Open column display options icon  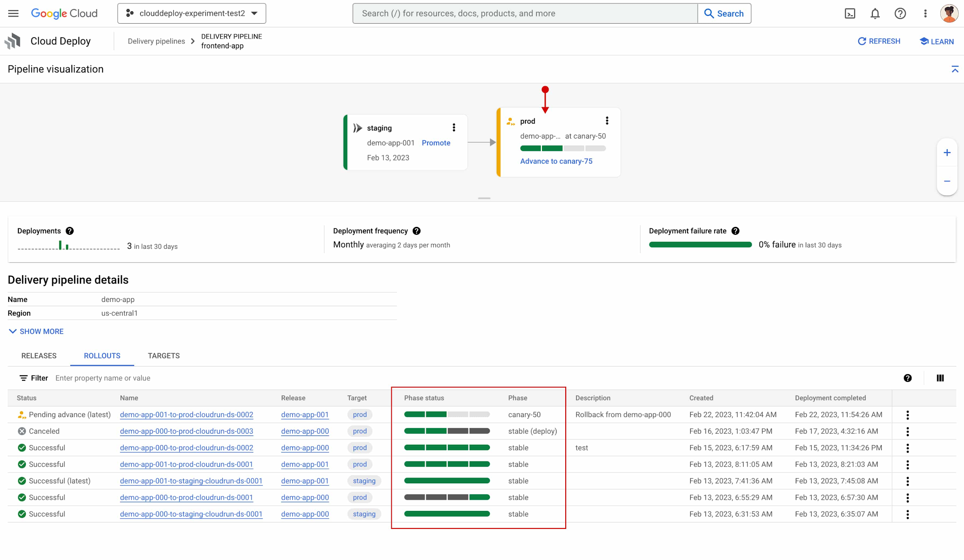click(x=940, y=378)
